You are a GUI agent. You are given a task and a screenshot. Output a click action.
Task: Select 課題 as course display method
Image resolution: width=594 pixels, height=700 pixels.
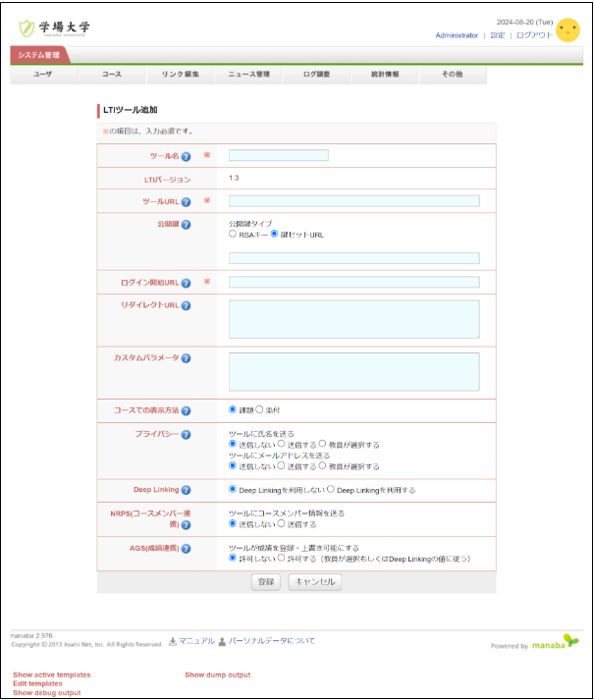[233, 409]
